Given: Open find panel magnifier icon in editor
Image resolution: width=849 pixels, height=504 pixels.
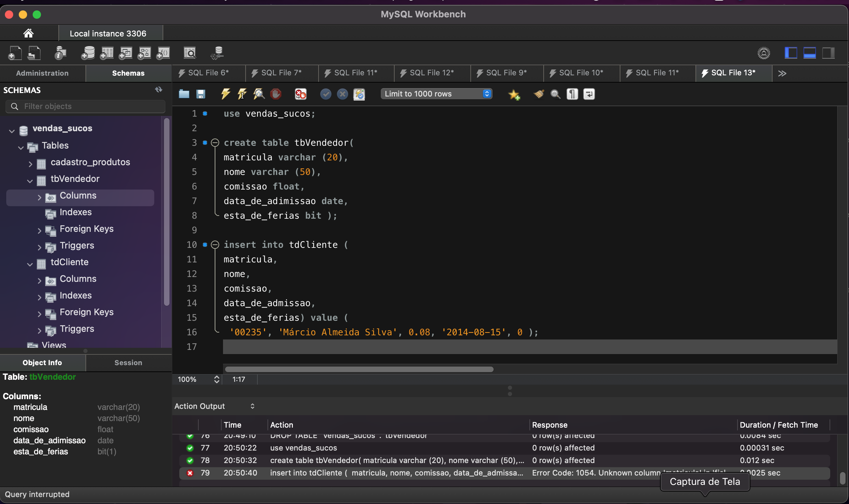Looking at the screenshot, I should (x=555, y=94).
